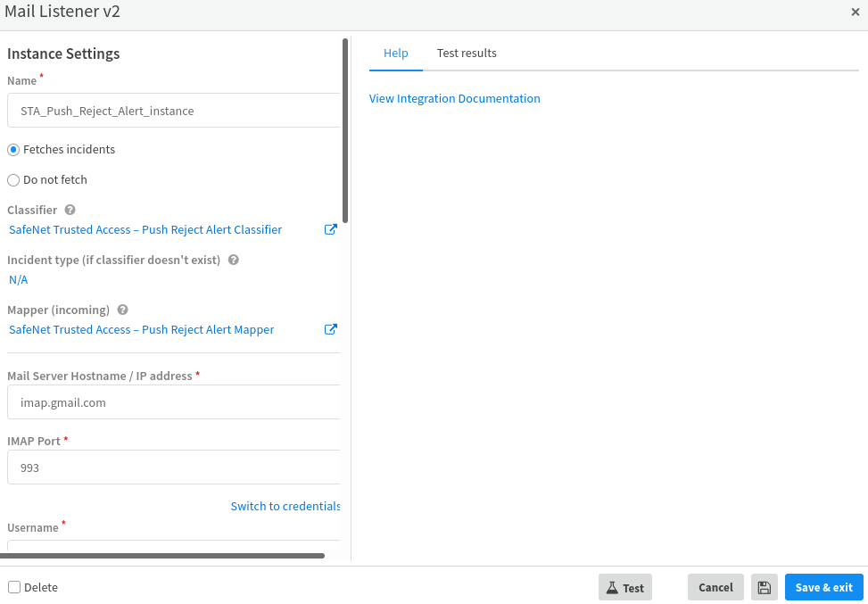The height and width of the screenshot is (604, 868).
Task: Select the Do not fetch option
Action: [13, 180]
